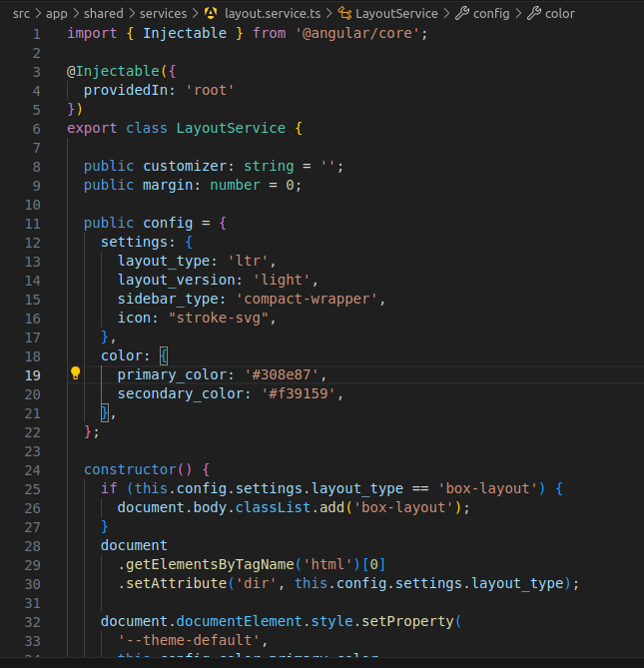The image size is (644, 668).
Task: Click the opening brace after color:
Action: pos(165,355)
